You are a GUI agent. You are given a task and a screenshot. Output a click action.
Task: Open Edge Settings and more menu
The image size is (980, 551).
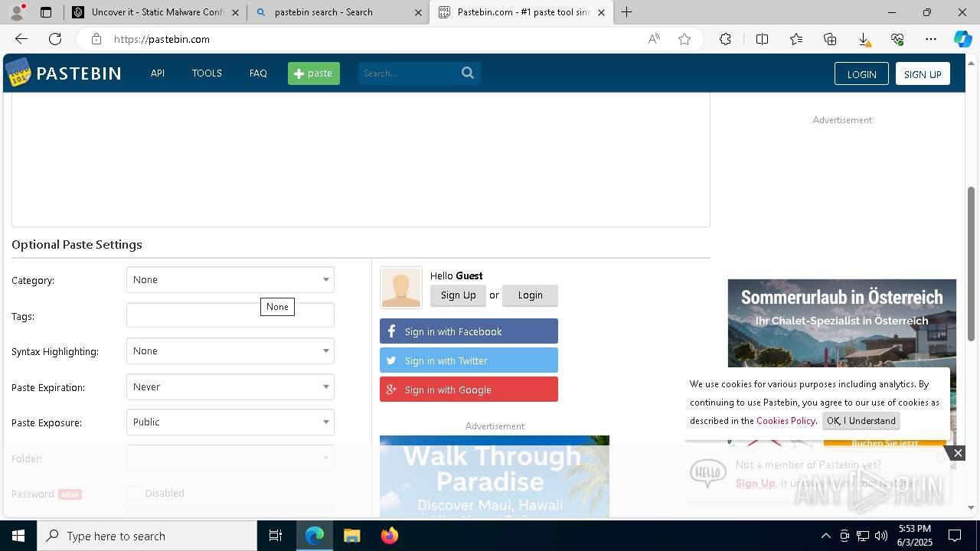931,39
